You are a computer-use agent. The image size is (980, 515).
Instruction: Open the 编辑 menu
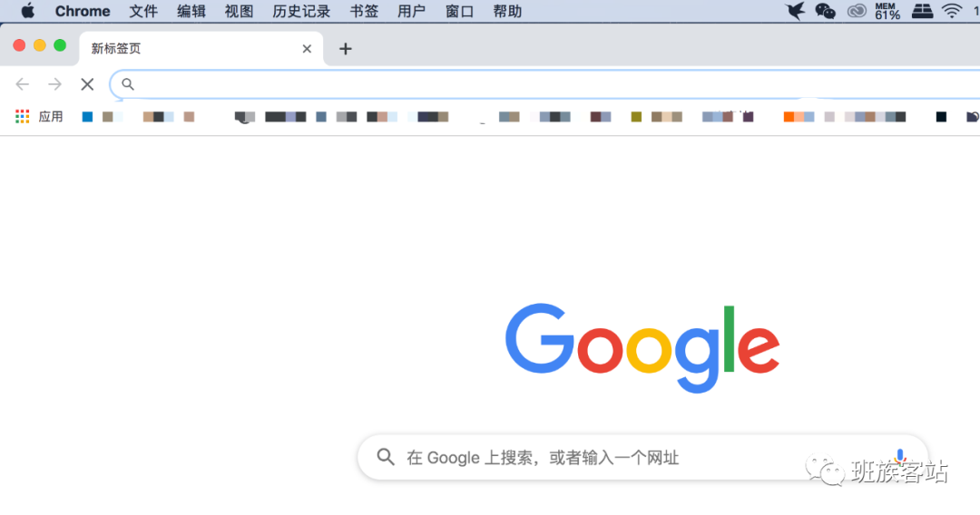click(x=191, y=11)
